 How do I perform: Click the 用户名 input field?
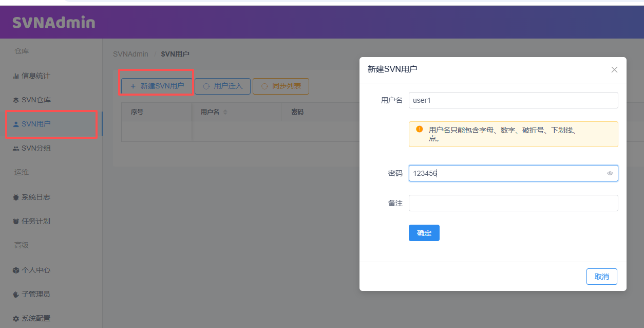point(514,100)
